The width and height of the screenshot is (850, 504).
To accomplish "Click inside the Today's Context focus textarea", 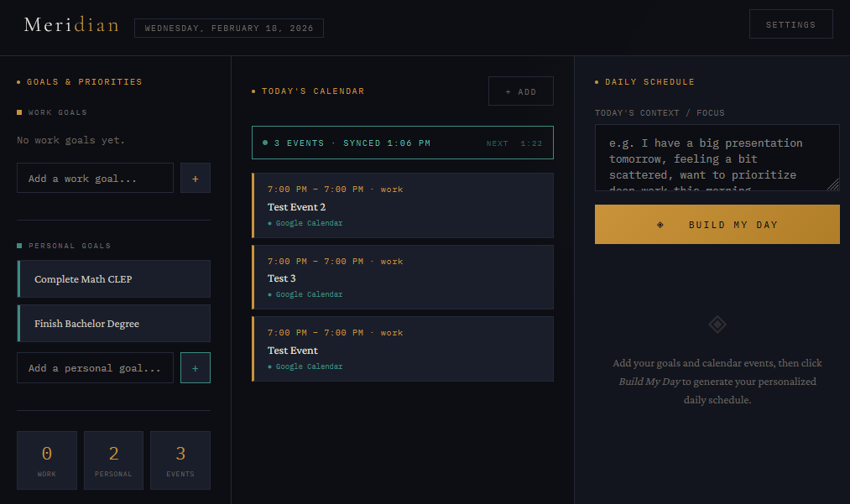I will point(717,158).
